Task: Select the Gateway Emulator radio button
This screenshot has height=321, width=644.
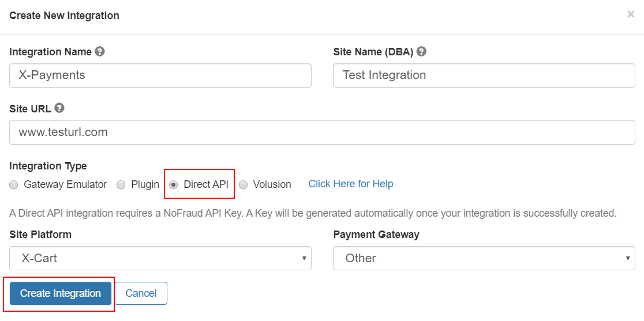Action: tap(14, 185)
